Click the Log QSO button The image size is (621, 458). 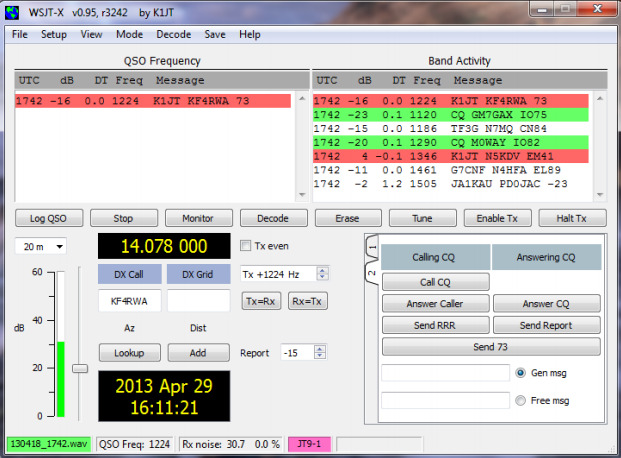coord(49,218)
